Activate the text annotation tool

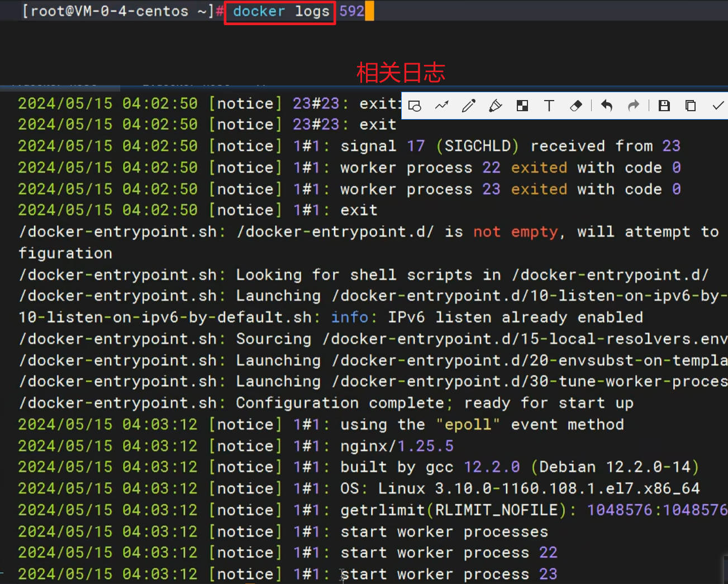point(549,106)
